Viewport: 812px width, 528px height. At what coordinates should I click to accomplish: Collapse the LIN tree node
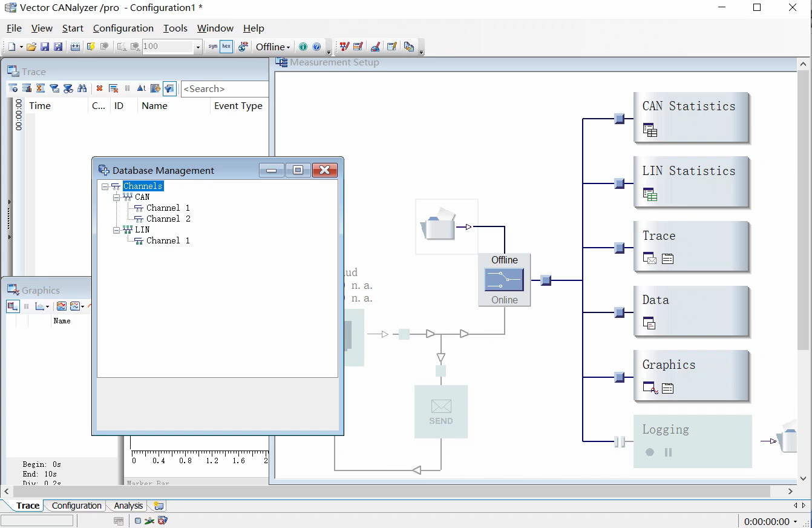(x=116, y=230)
